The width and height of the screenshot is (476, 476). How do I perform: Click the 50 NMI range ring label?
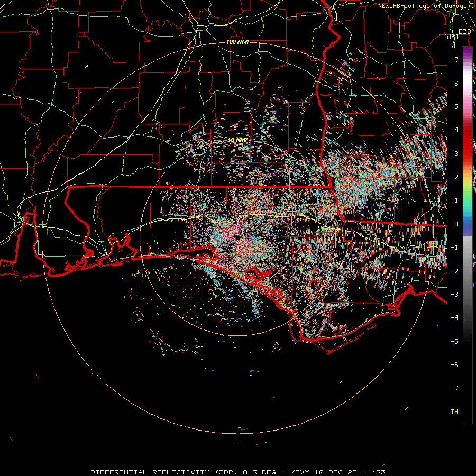click(237, 140)
